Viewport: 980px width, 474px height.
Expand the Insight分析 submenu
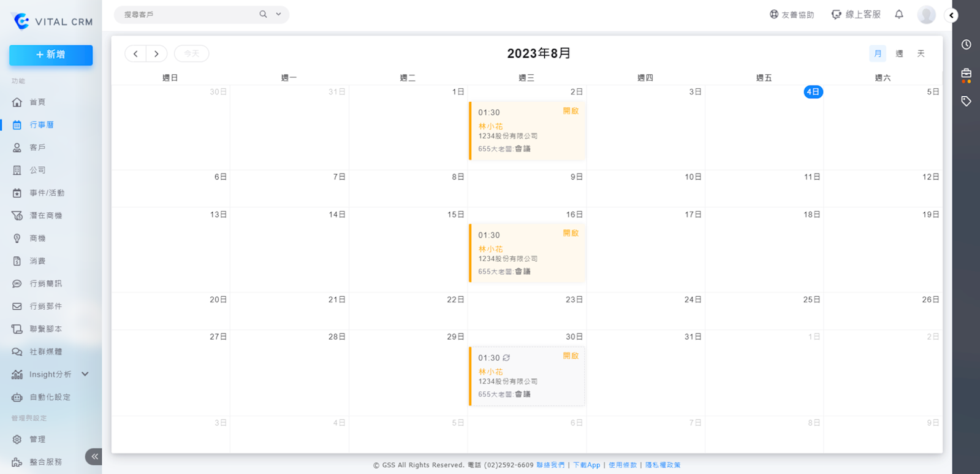click(85, 374)
